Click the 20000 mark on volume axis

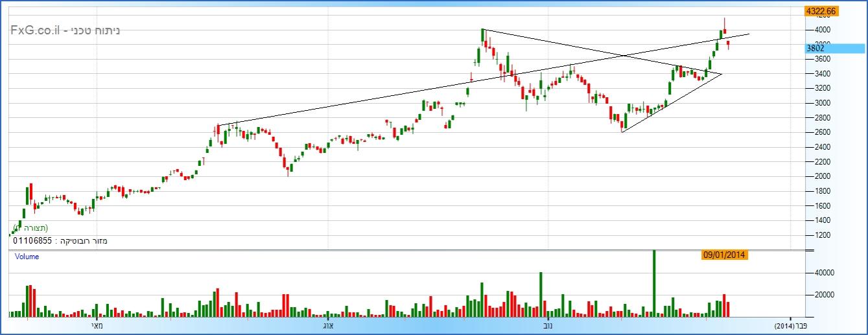click(x=816, y=295)
